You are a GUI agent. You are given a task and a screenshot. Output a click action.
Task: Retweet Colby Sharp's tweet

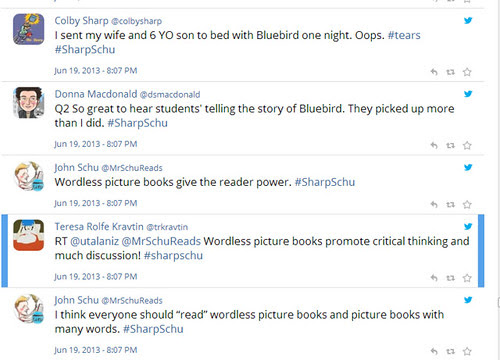(x=450, y=72)
